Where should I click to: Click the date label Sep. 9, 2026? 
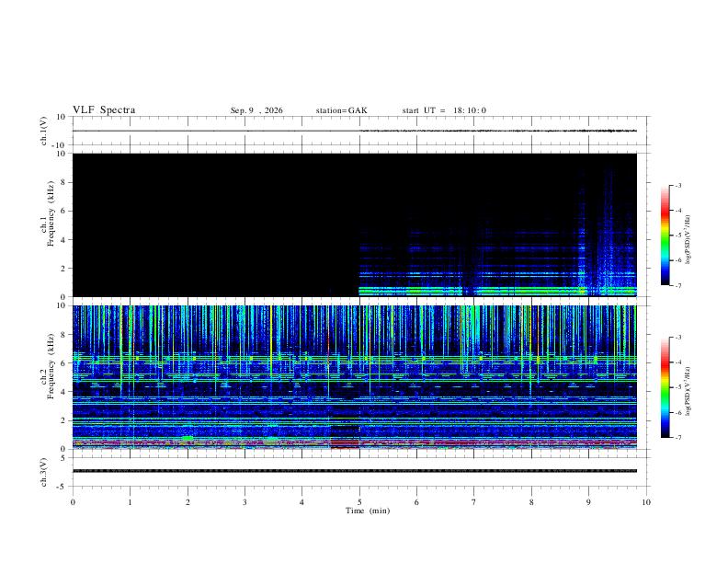tap(256, 110)
